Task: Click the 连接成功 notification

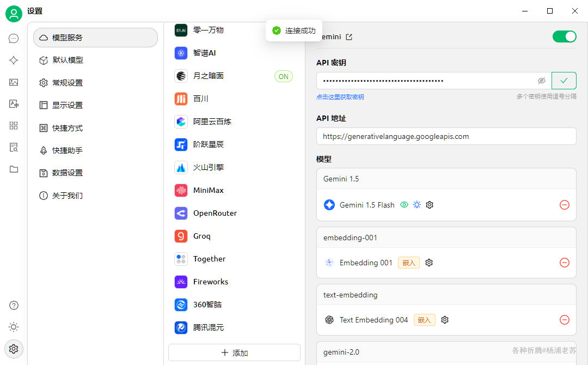Action: tap(294, 31)
